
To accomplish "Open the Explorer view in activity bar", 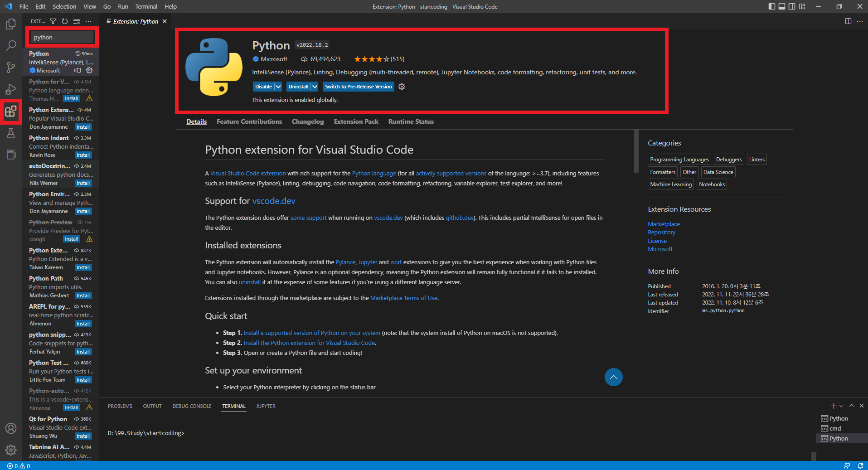I will click(11, 24).
